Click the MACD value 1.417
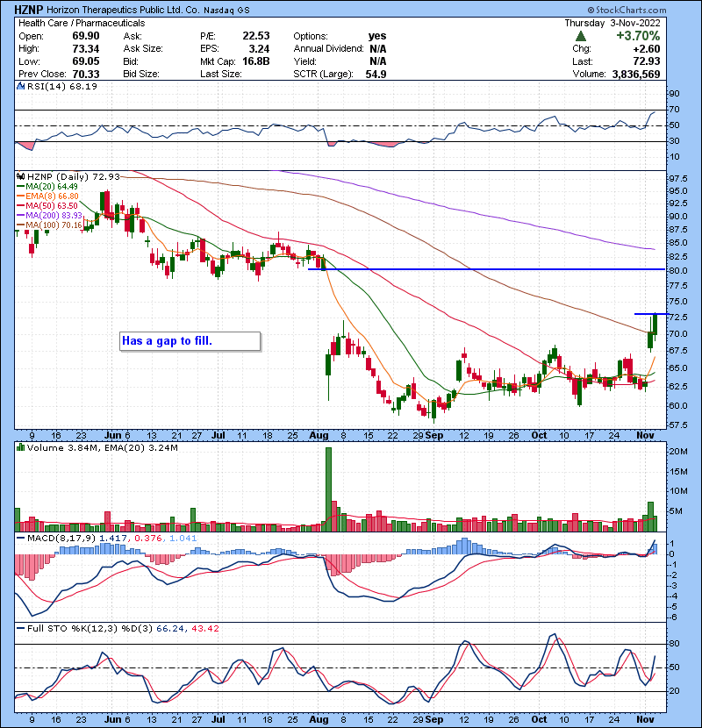Image resolution: width=702 pixels, height=728 pixels. (115, 539)
